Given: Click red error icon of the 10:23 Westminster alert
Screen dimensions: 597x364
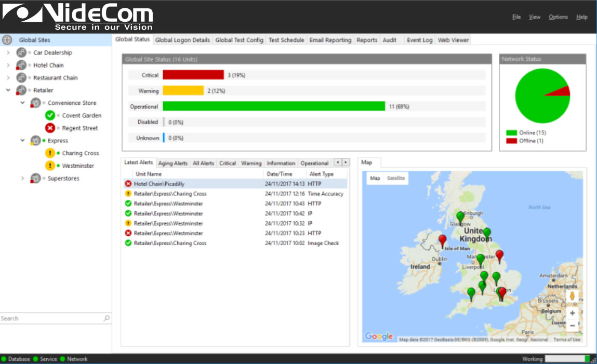Looking at the screenshot, I should 128,233.
